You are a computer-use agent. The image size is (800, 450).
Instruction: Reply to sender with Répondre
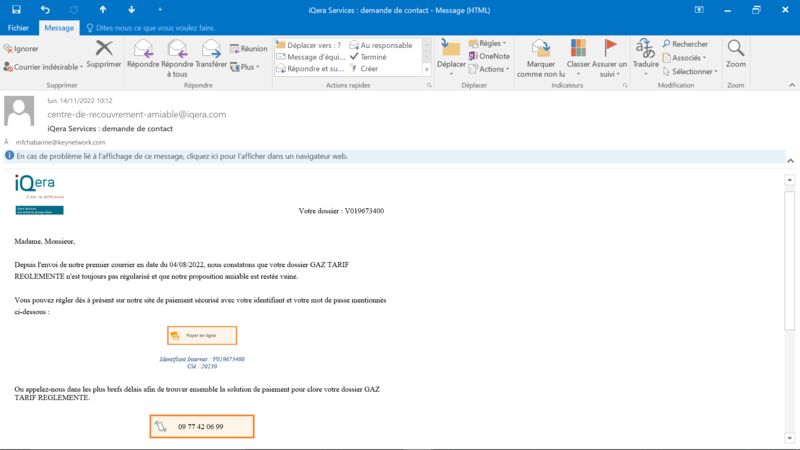point(143,55)
